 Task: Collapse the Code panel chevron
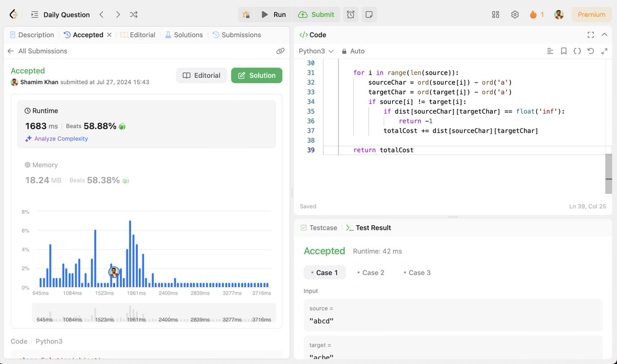tap(604, 35)
